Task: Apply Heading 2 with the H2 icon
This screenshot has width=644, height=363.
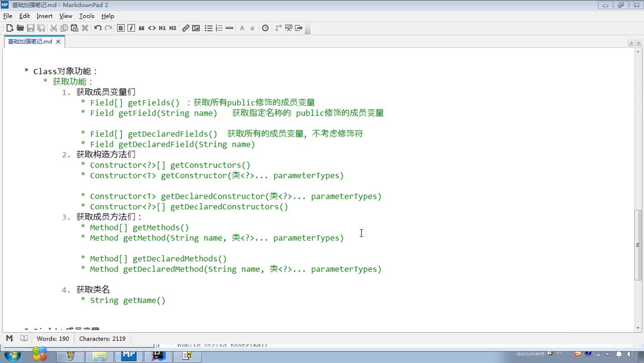Action: click(173, 28)
